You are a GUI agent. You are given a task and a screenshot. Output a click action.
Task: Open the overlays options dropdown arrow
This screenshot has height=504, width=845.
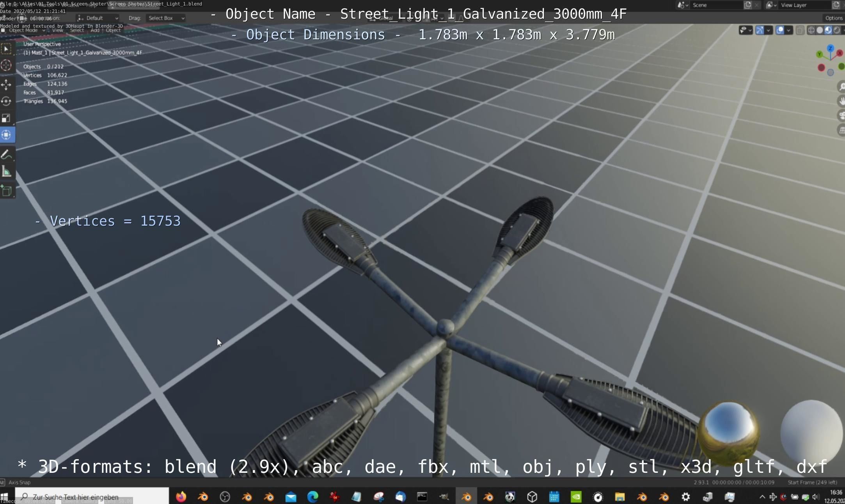click(788, 30)
